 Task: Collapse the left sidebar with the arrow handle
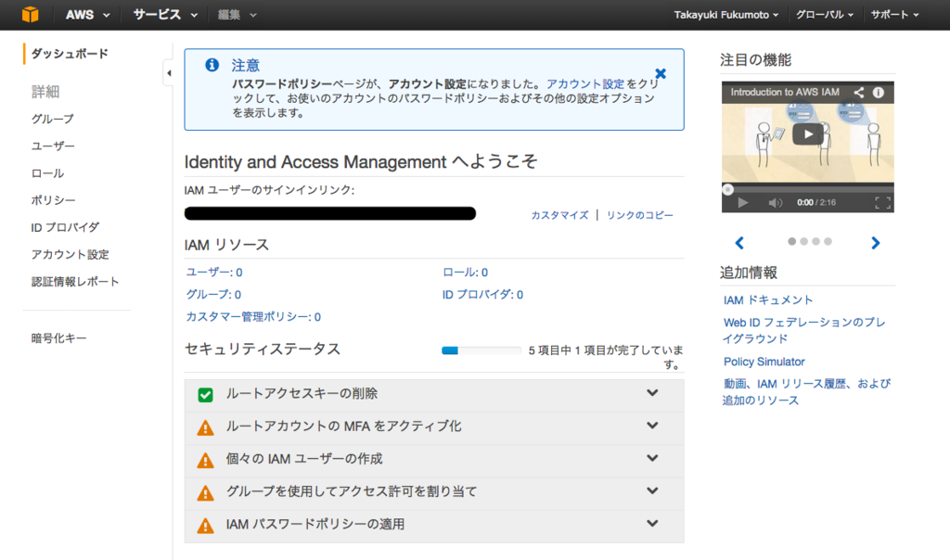click(x=169, y=73)
